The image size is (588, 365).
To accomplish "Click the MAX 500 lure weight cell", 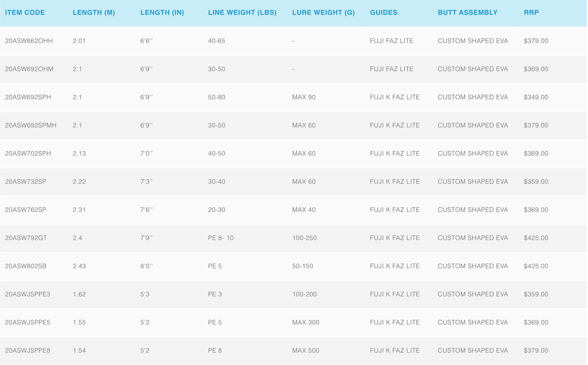I will [306, 350].
